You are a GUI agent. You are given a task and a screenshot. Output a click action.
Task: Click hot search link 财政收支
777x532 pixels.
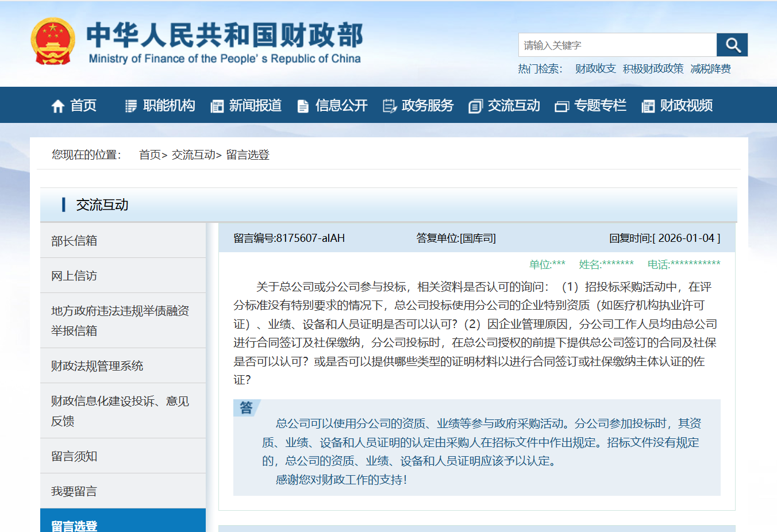(595, 69)
